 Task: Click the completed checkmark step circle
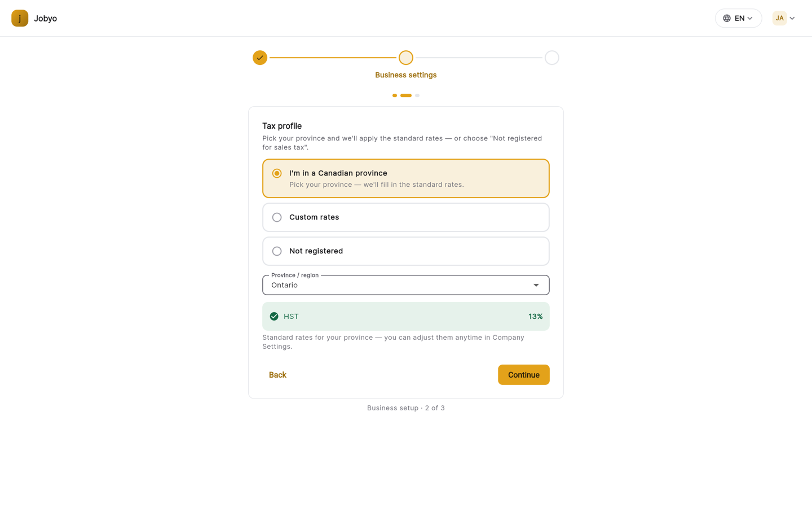(x=260, y=58)
